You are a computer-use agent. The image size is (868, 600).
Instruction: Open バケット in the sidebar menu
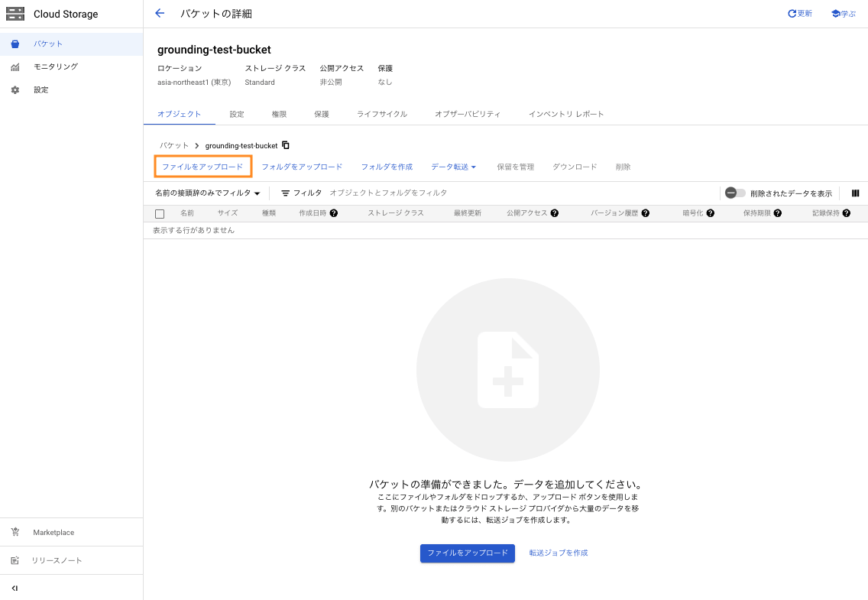[x=71, y=44]
